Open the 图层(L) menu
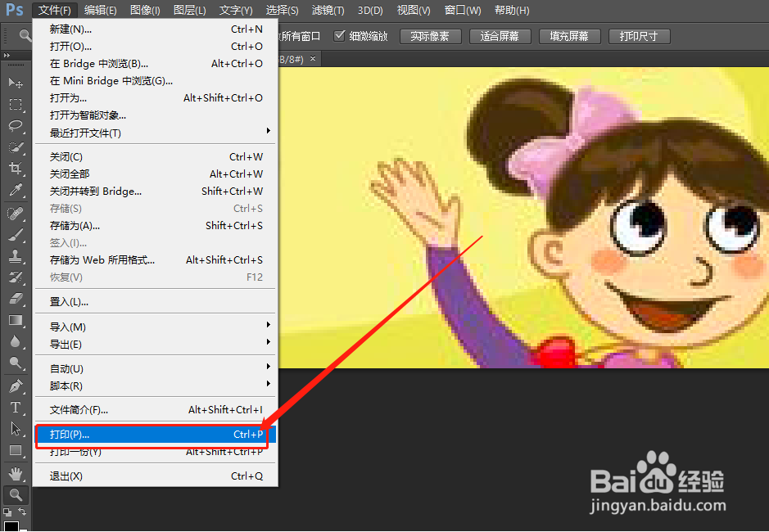This screenshot has width=769, height=532. 189,10
